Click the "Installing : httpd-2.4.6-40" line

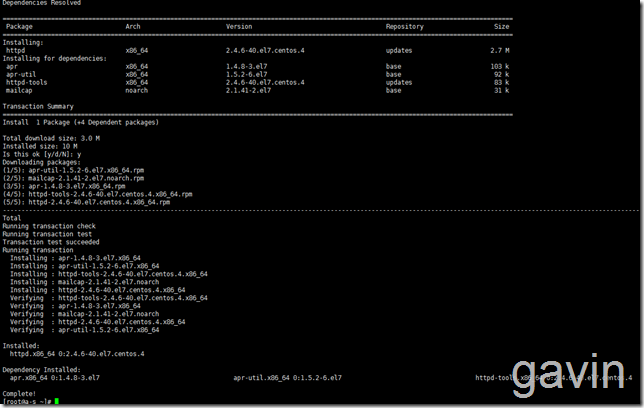tap(98, 290)
